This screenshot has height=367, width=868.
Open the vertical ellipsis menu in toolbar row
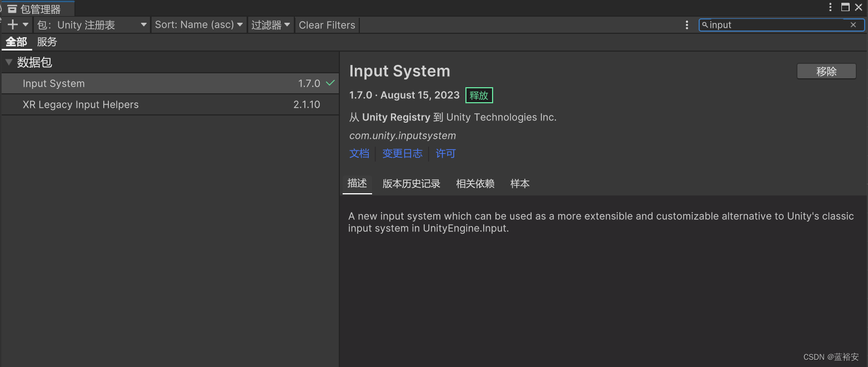tap(687, 24)
